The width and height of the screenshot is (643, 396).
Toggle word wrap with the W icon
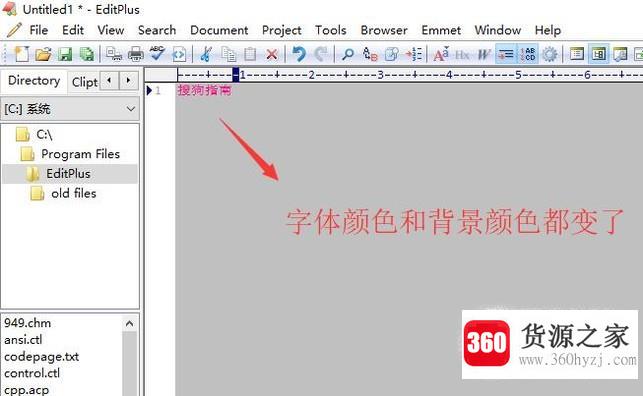tap(484, 54)
